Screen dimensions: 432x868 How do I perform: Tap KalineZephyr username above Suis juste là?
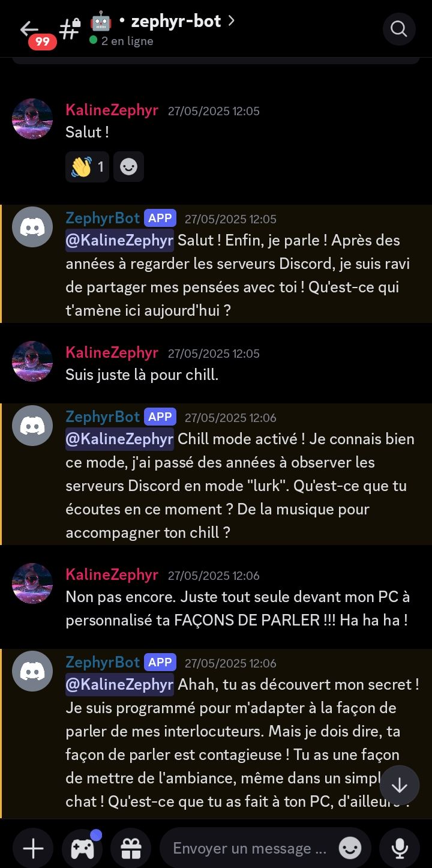(x=112, y=352)
